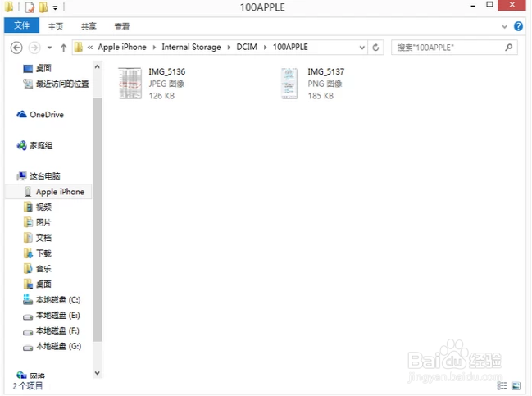The width and height of the screenshot is (532, 396).
Task: Click the search 100APPLE field
Action: [x=454, y=48]
